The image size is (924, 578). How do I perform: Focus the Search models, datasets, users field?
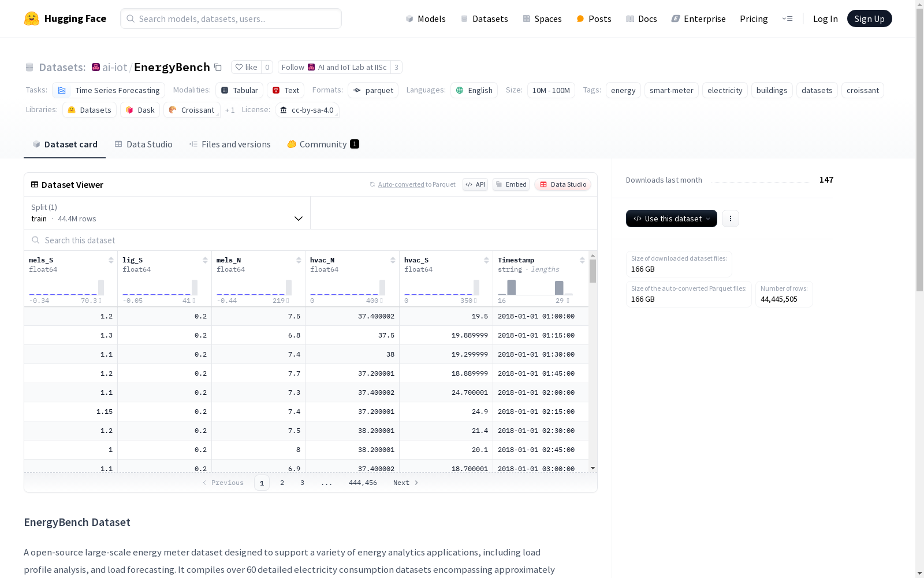pos(231,18)
